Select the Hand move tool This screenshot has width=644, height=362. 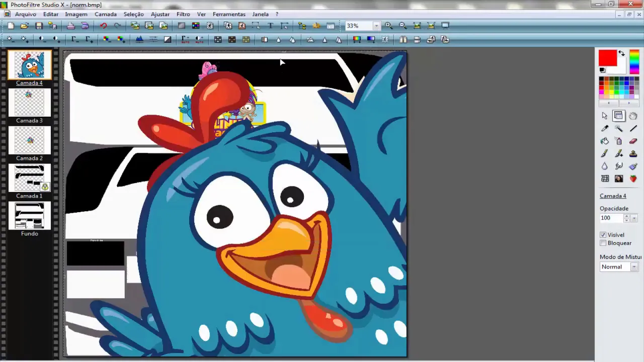[x=633, y=116]
